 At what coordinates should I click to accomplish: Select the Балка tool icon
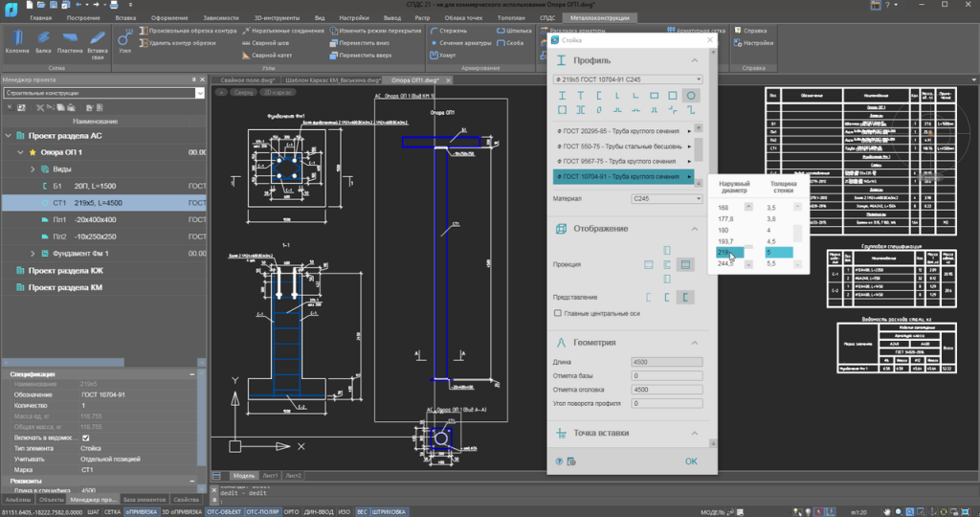click(x=43, y=41)
